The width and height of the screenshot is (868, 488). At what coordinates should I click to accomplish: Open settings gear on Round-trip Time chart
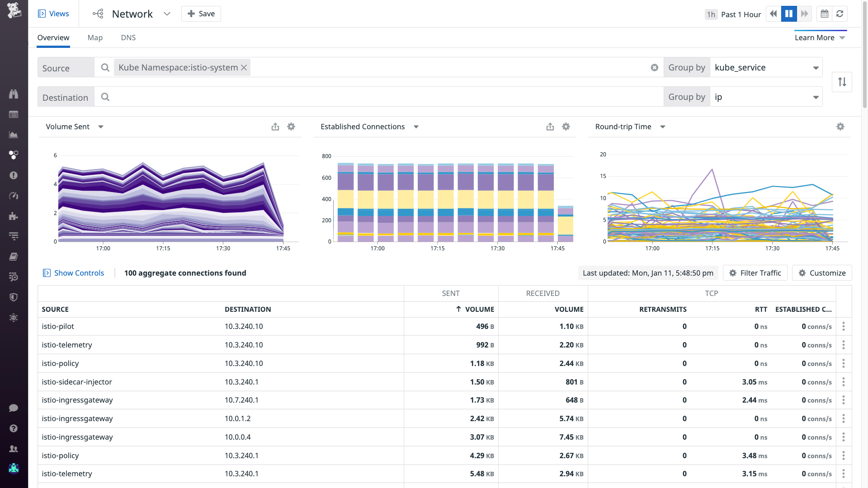(840, 127)
